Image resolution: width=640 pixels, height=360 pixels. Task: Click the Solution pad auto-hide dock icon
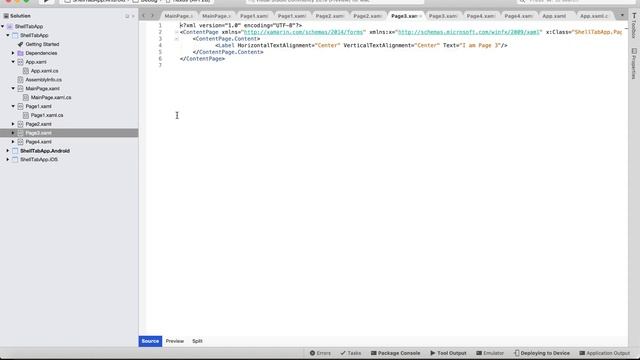(x=127, y=16)
